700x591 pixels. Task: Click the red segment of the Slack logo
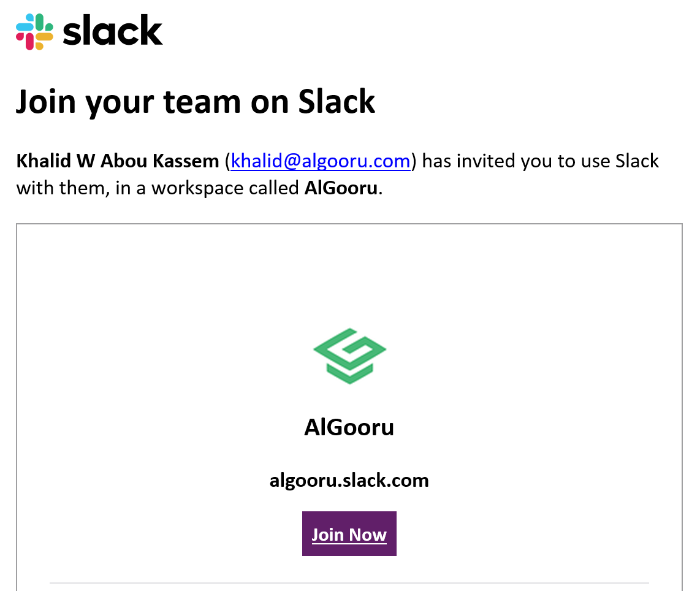[x=28, y=43]
